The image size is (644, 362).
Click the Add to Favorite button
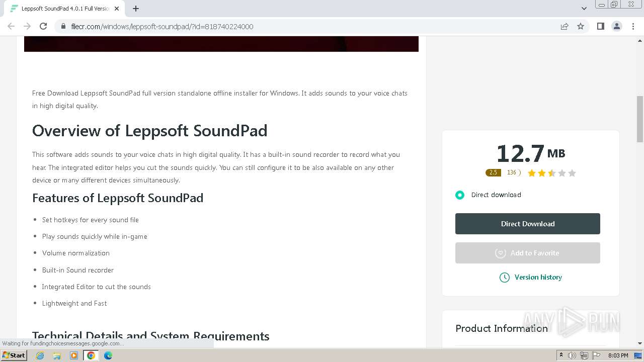(x=528, y=253)
